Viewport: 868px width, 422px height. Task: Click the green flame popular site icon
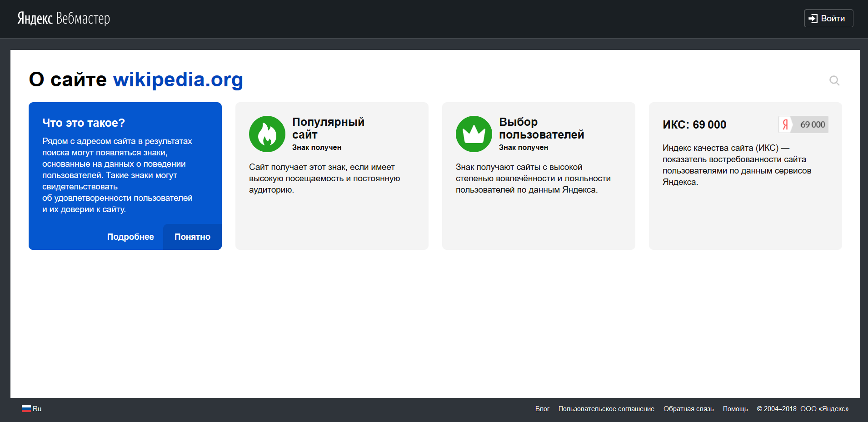[x=267, y=134]
